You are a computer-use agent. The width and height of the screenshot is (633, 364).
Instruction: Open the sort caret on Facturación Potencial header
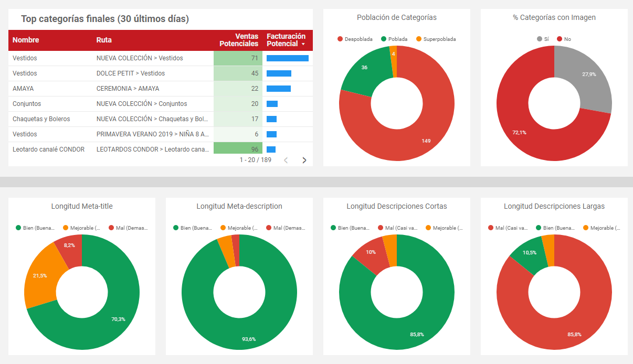pos(303,45)
